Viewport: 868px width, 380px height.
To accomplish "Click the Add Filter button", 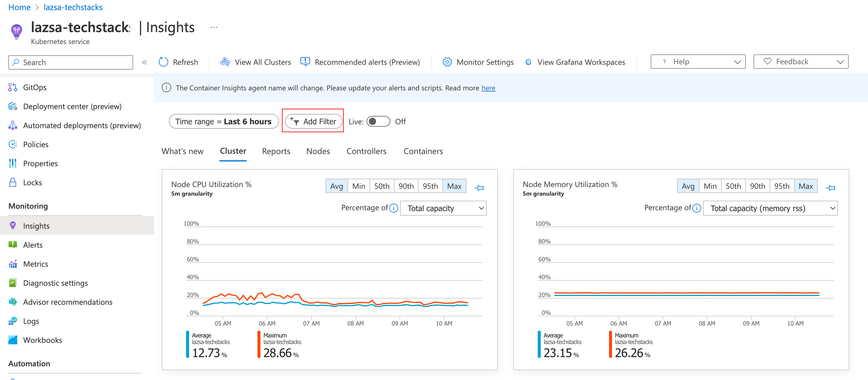I will pos(313,121).
